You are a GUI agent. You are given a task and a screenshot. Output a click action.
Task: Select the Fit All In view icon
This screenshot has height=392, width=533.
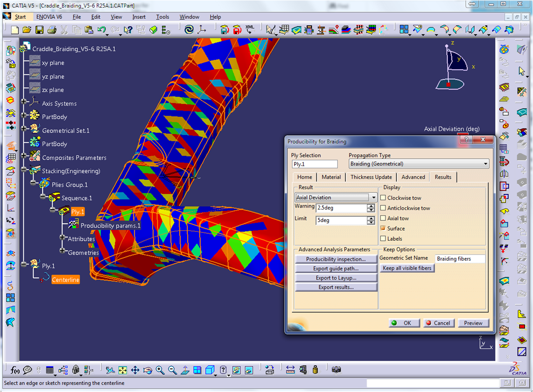pos(123,370)
